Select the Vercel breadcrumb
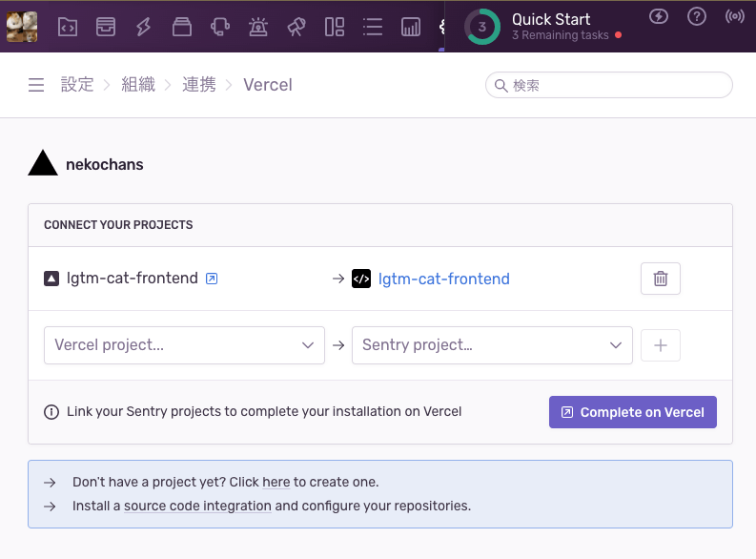The image size is (756, 559). (268, 85)
